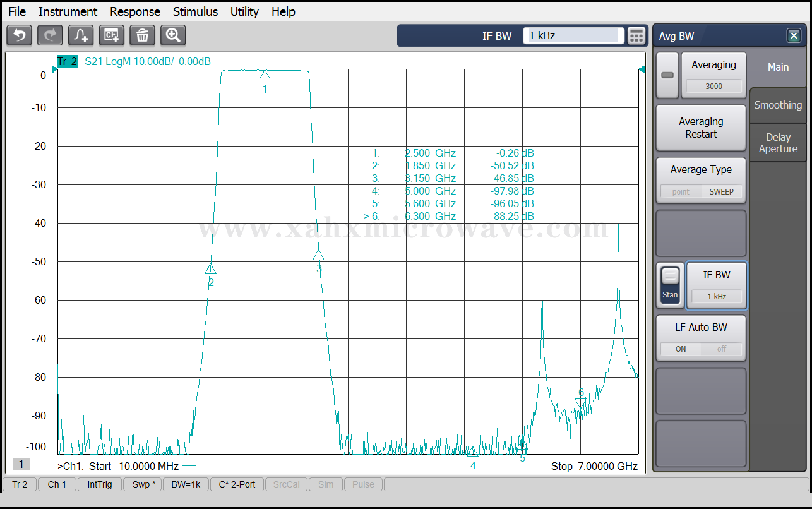This screenshot has height=509, width=812.
Task: Click the IF BW 1 kHz button
Action: 716,285
